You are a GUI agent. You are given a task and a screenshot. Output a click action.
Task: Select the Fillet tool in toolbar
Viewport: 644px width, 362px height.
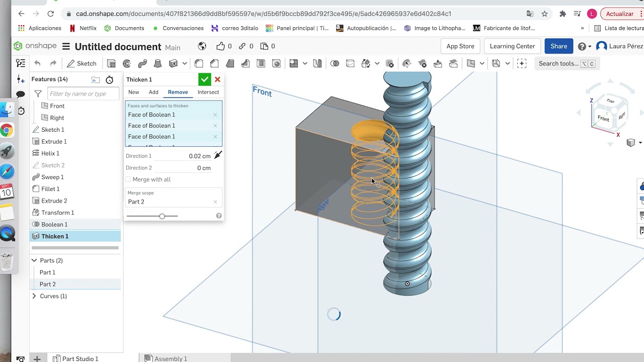click(x=199, y=63)
